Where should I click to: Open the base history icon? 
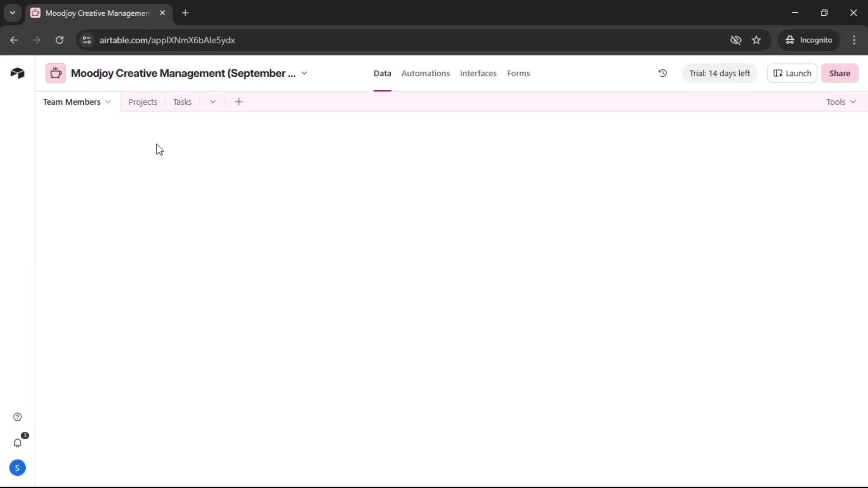pyautogui.click(x=662, y=73)
